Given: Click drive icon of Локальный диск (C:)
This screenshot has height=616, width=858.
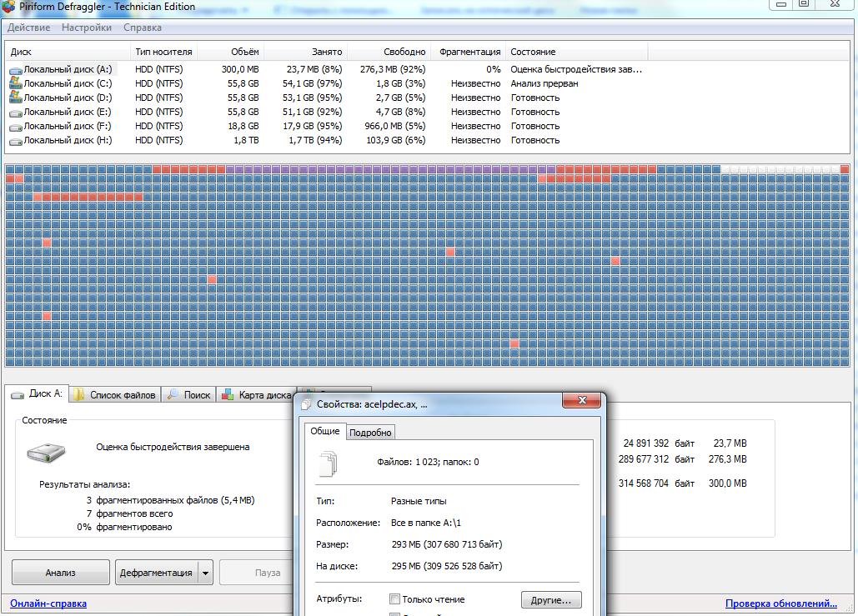Looking at the screenshot, I should (x=15, y=83).
